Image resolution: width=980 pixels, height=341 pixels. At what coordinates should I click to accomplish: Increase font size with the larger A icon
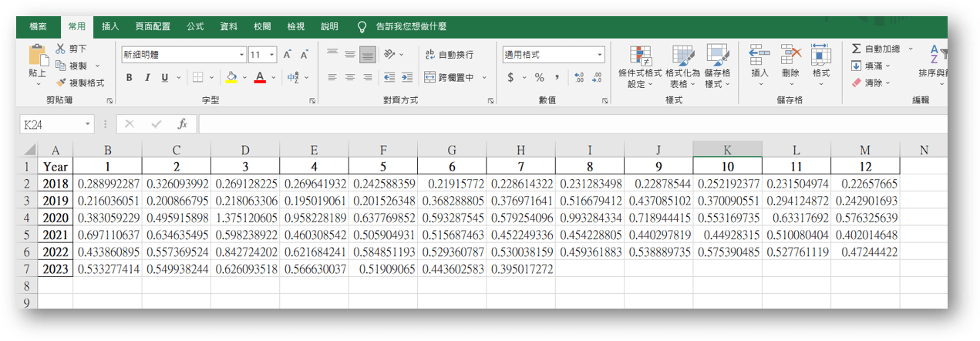coord(287,55)
